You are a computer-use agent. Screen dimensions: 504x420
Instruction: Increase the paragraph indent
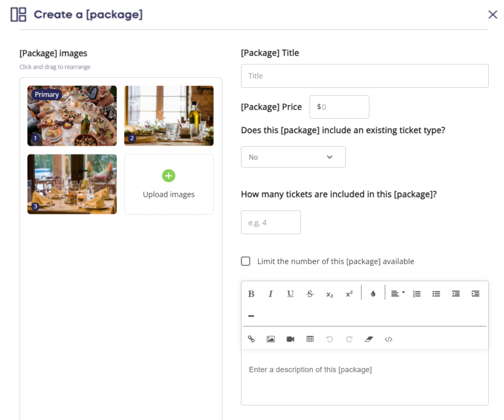tap(475, 293)
